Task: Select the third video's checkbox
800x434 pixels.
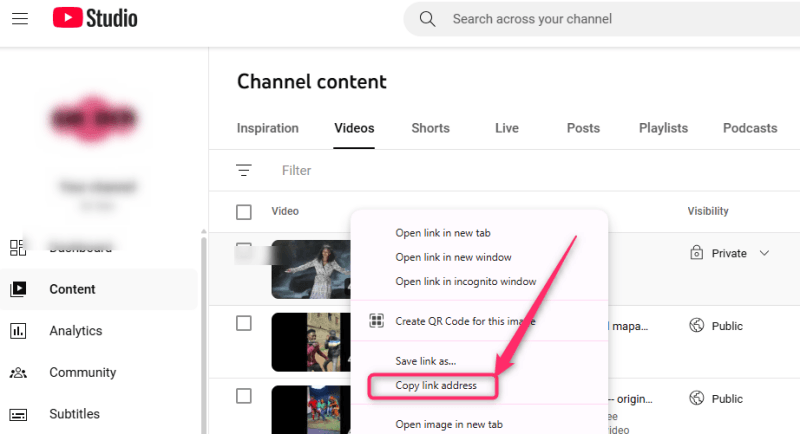Action: 244,396
